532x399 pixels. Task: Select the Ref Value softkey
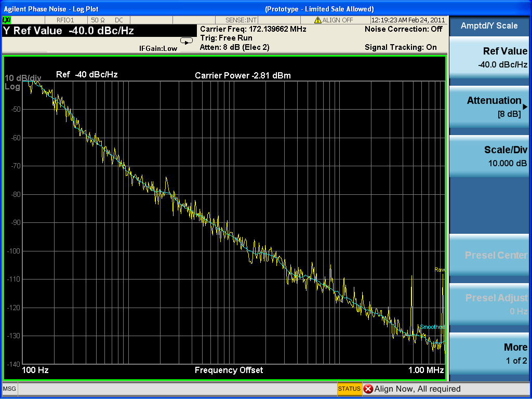click(x=488, y=57)
